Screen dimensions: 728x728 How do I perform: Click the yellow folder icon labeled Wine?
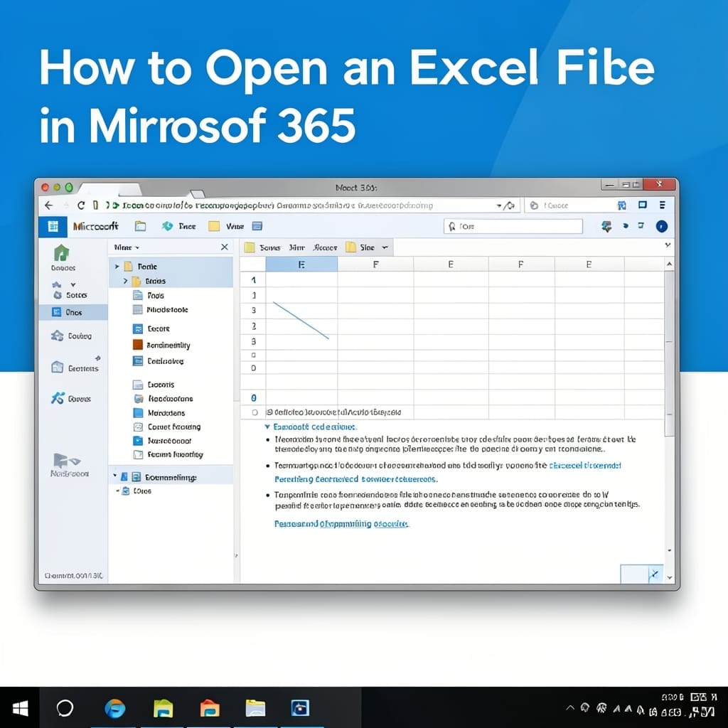point(214,226)
